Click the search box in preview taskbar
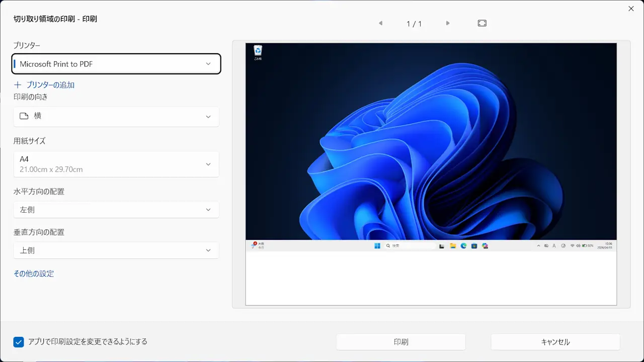The width and height of the screenshot is (644, 362). 410,246
